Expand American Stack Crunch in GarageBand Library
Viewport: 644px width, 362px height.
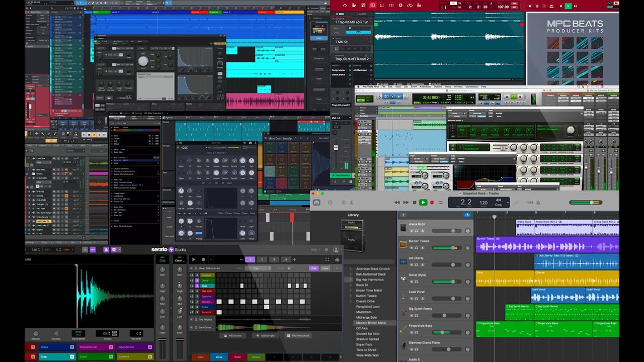point(351,269)
